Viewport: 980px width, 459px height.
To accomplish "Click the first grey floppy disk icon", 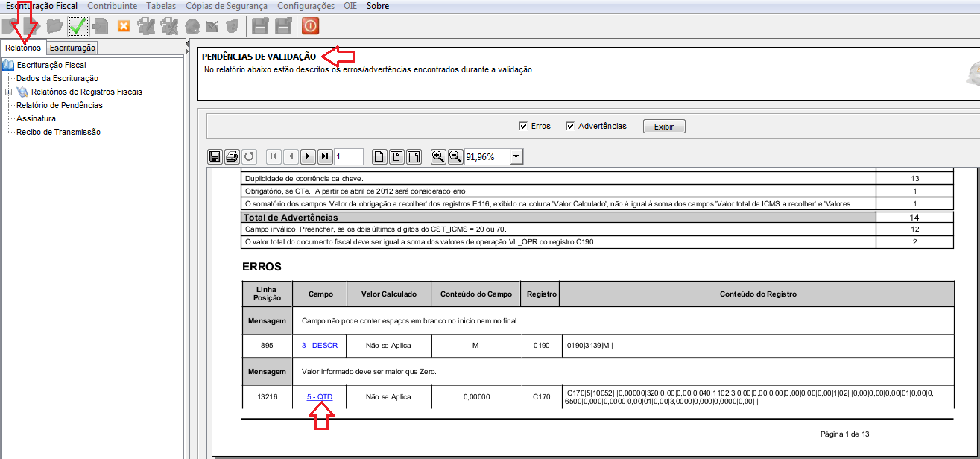I will [260, 26].
